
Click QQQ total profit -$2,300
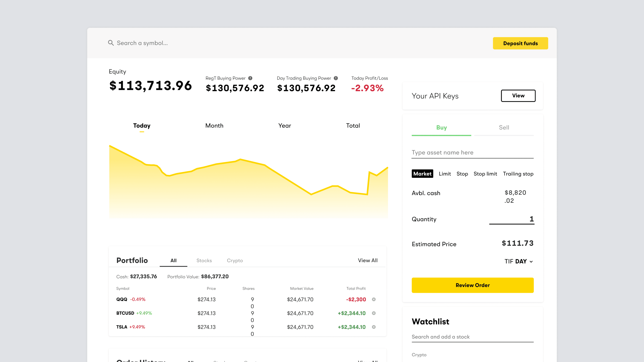[x=356, y=299]
